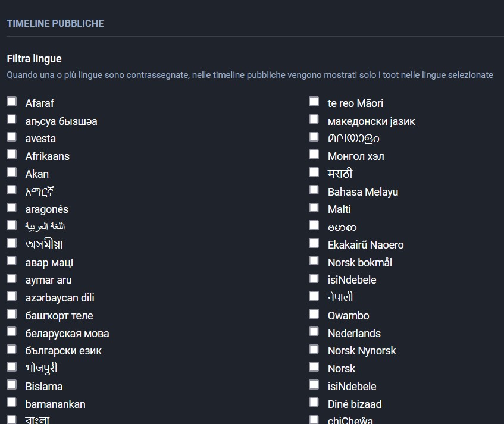Image resolution: width=504 pixels, height=424 pixels.
Task: Select Bahasa Melayu
Action: click(x=314, y=190)
